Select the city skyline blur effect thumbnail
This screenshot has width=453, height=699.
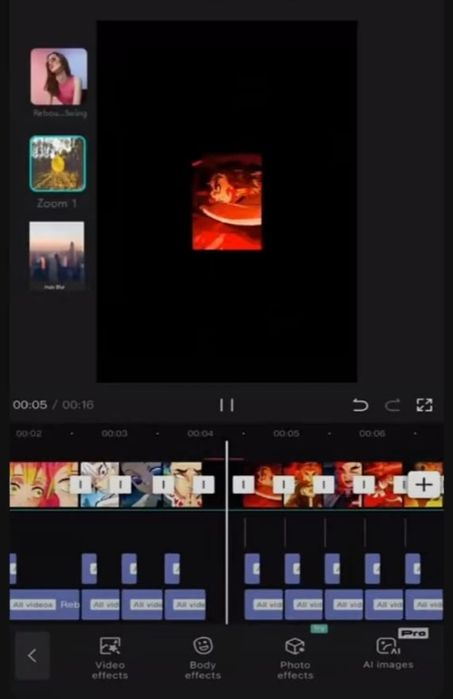click(x=57, y=256)
